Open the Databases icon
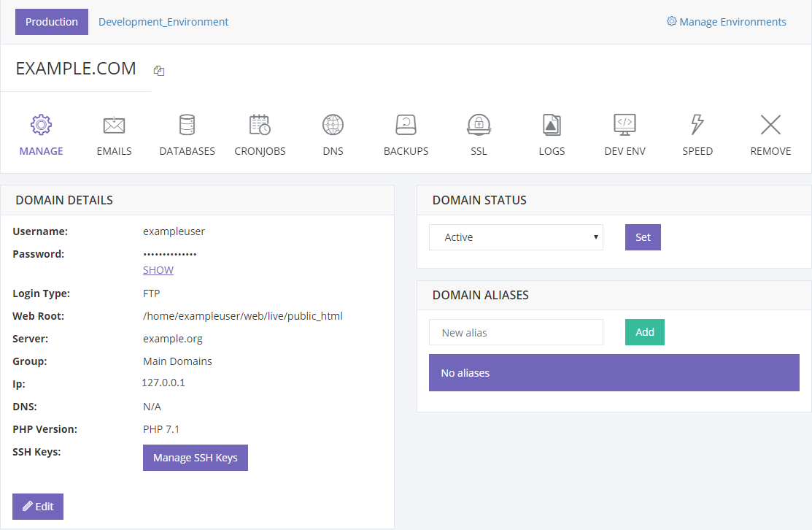This screenshot has height=530, width=812. (187, 126)
